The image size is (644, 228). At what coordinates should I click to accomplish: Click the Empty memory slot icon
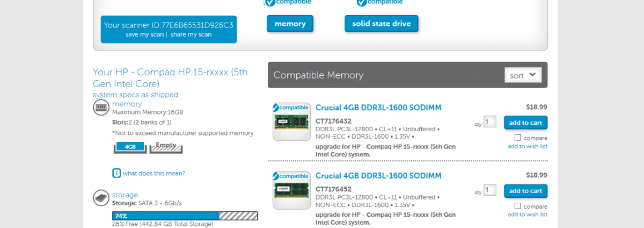tap(166, 147)
